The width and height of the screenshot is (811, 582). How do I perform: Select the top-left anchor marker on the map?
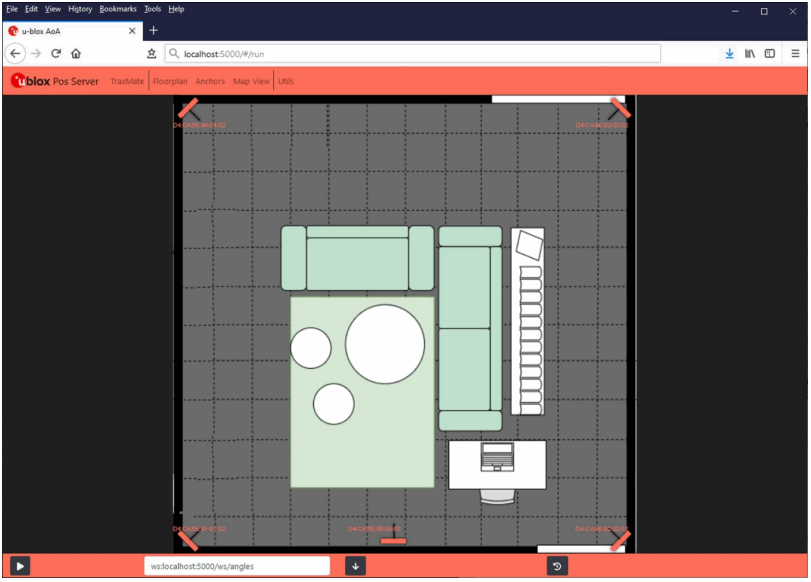coord(188,109)
